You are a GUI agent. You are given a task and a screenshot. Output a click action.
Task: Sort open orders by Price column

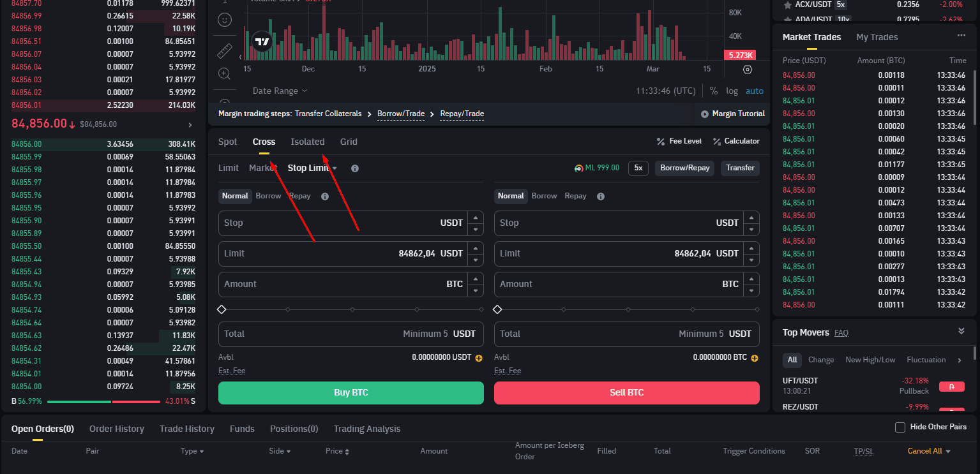(x=337, y=451)
